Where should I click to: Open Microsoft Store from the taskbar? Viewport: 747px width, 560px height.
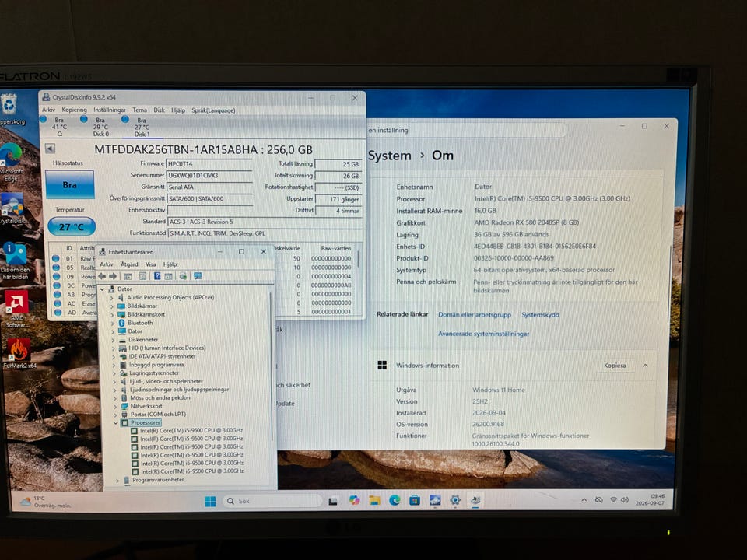(x=415, y=500)
